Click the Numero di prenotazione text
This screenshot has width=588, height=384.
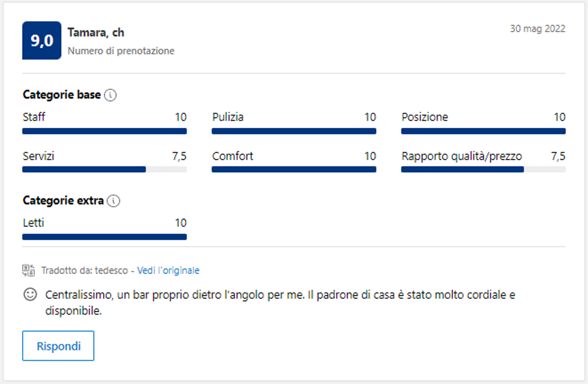click(121, 51)
